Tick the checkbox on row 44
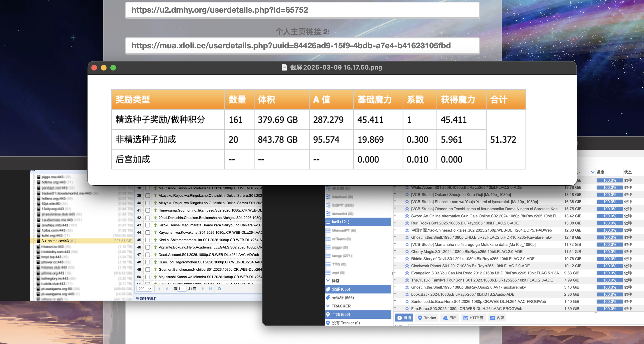644x344 pixels. (x=148, y=233)
